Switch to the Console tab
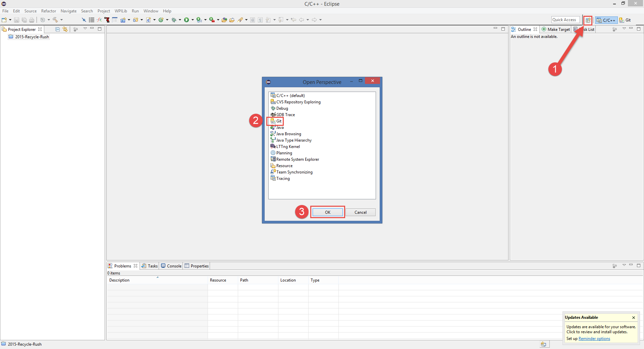644x349 pixels. 171,266
